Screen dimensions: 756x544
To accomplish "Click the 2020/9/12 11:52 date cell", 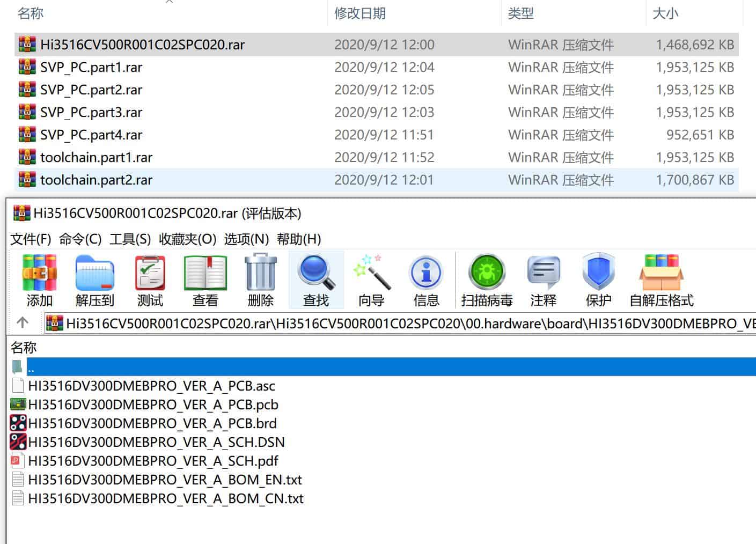I will click(x=384, y=157).
